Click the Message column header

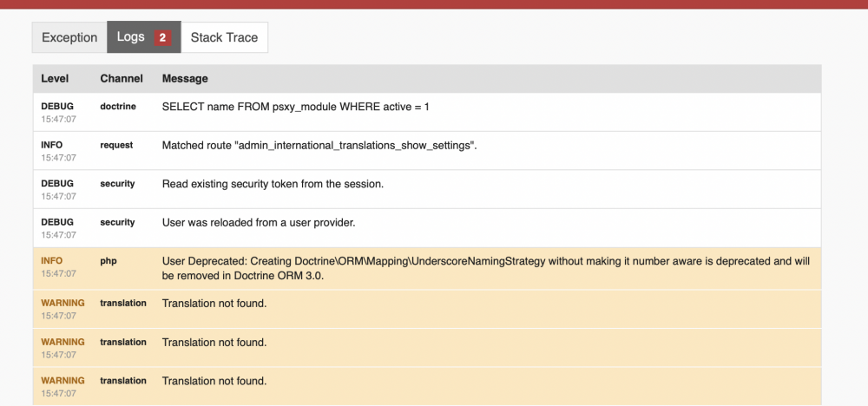(185, 78)
